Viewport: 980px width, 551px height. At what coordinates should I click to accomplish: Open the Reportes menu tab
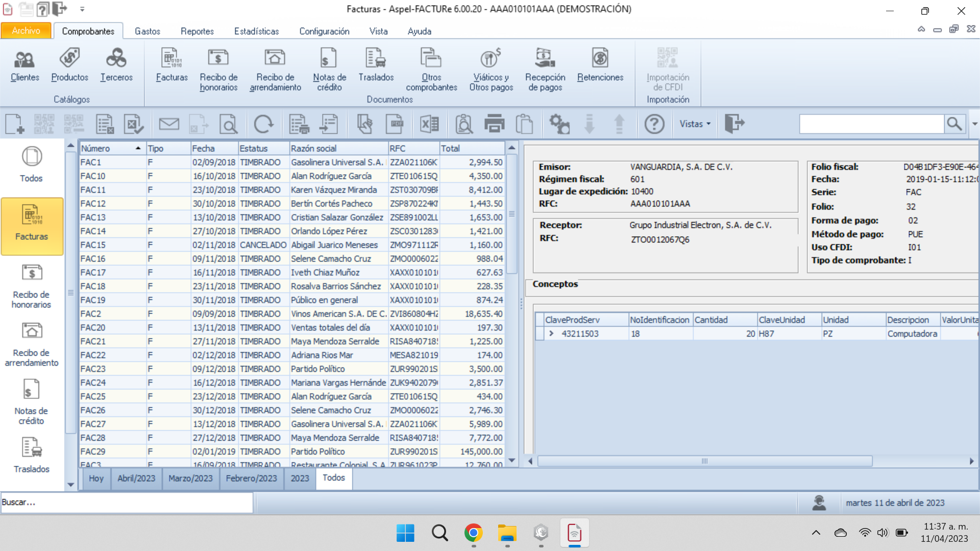pyautogui.click(x=197, y=31)
